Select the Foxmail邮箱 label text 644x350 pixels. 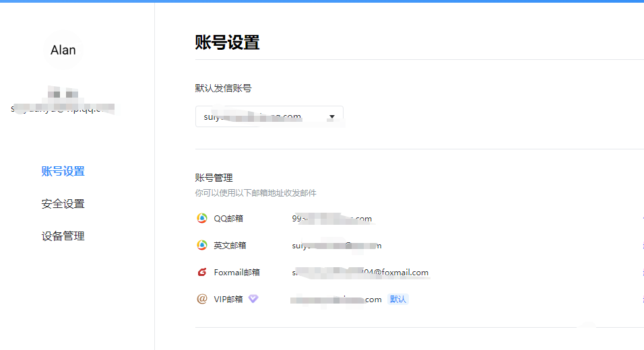tap(236, 272)
